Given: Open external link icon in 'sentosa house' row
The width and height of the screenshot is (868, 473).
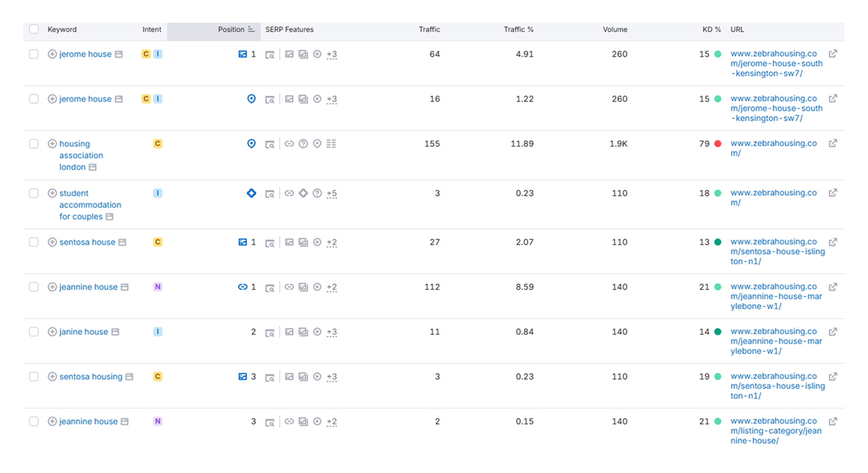Looking at the screenshot, I should (x=833, y=242).
